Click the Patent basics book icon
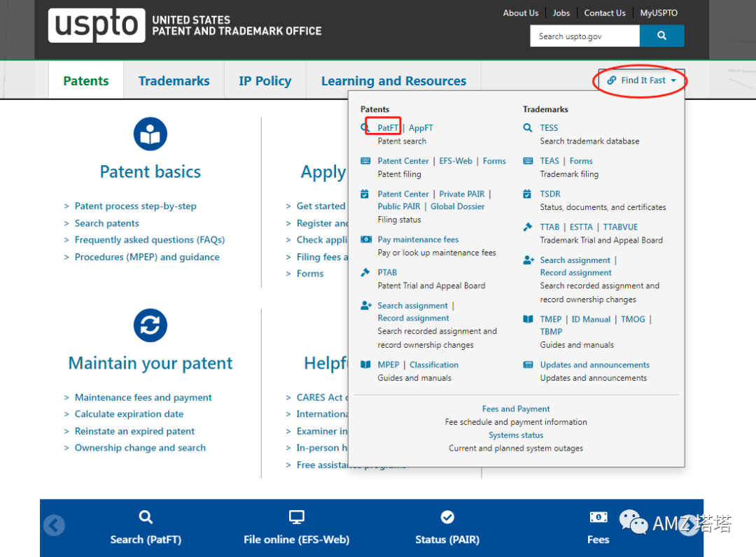 [150, 134]
